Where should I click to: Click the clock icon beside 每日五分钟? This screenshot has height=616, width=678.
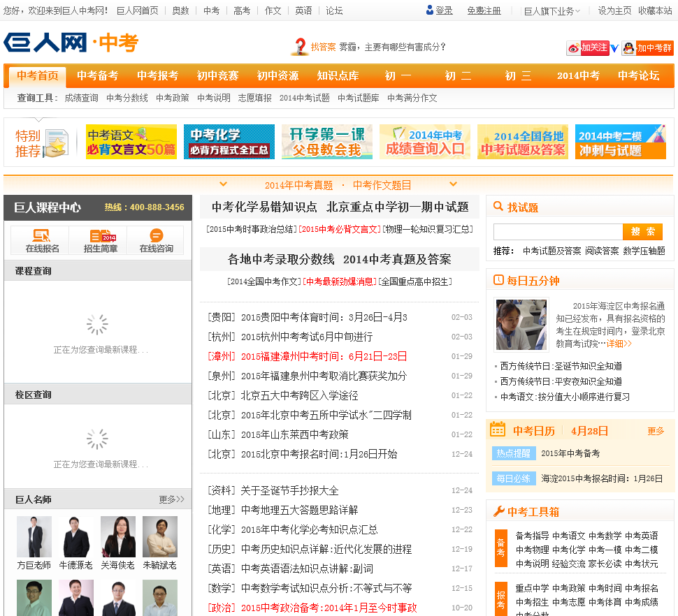(x=498, y=280)
